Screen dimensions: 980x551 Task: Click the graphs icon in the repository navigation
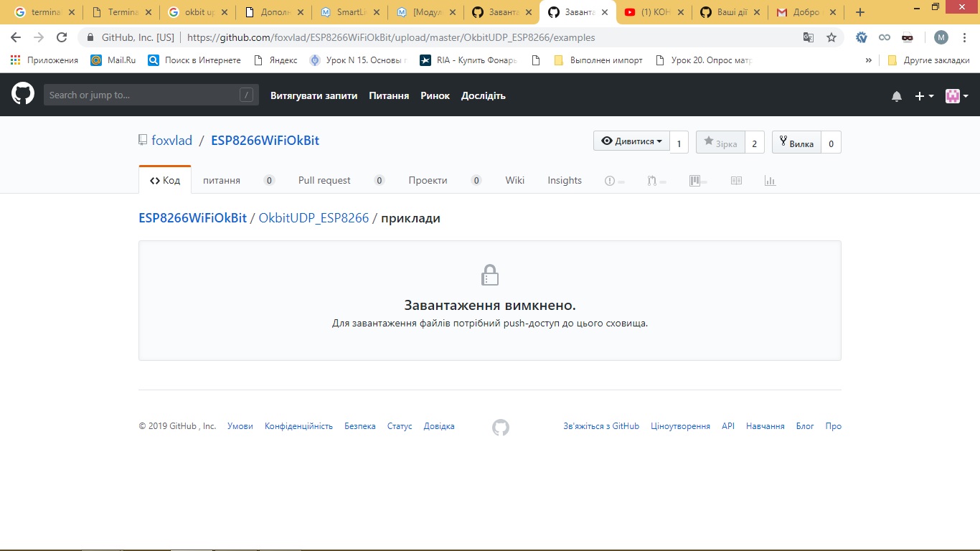(x=769, y=180)
